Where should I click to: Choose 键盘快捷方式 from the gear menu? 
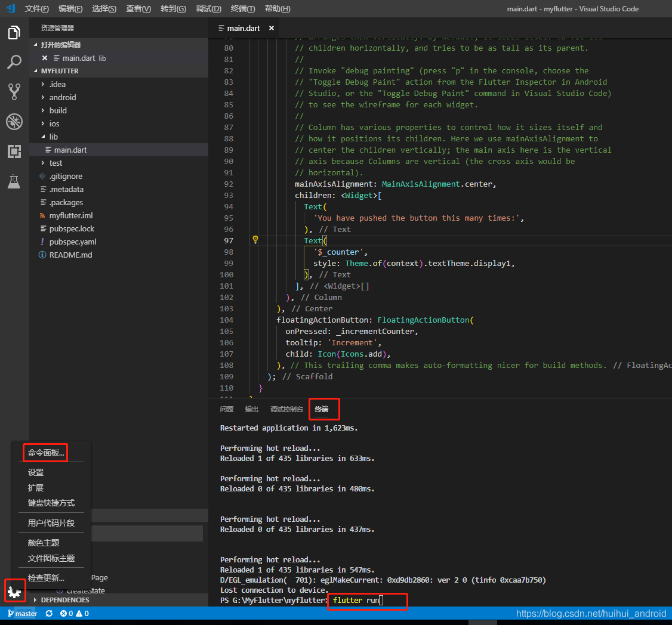[51, 503]
